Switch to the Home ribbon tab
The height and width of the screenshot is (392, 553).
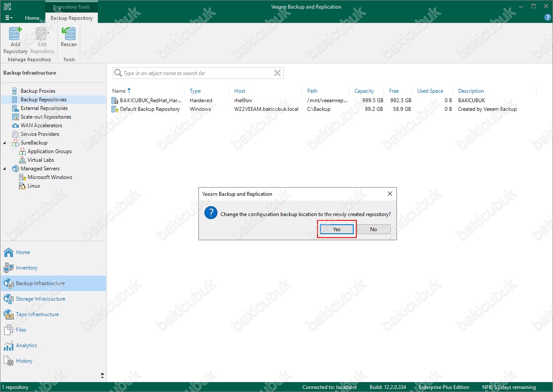tap(32, 18)
